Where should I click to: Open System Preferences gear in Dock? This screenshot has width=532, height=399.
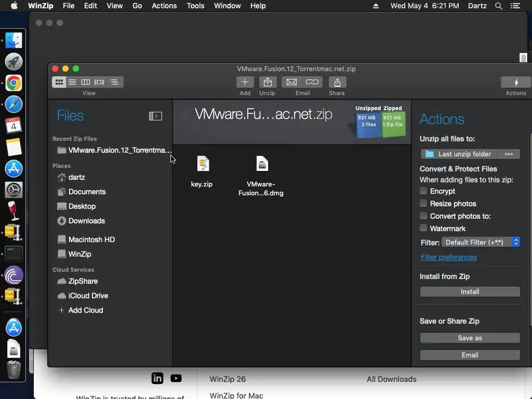pos(14,190)
